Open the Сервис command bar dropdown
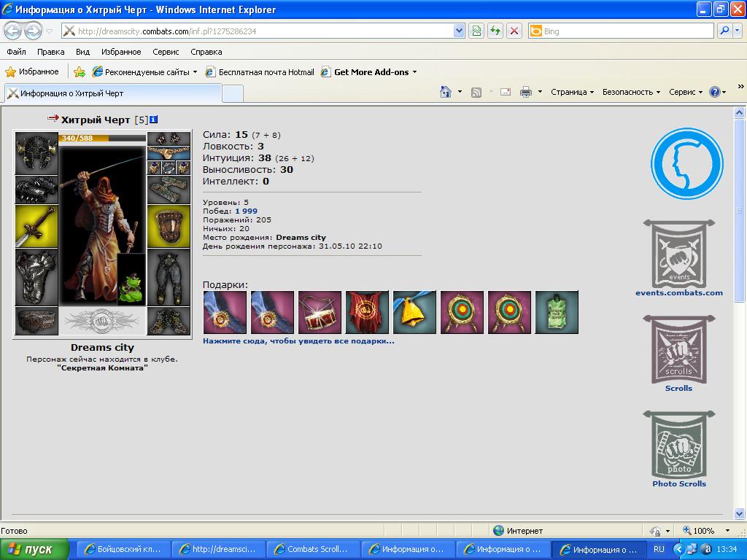747x560 pixels. coord(686,92)
